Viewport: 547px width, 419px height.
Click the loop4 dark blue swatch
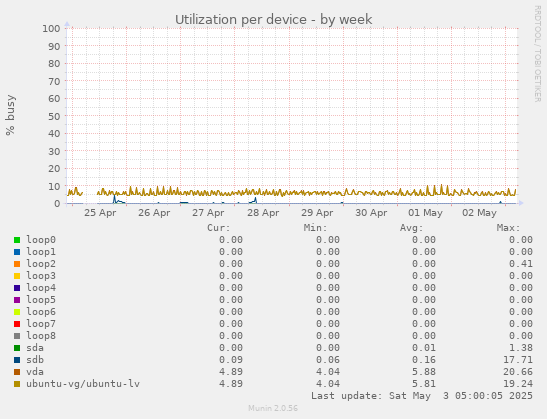[17, 288]
